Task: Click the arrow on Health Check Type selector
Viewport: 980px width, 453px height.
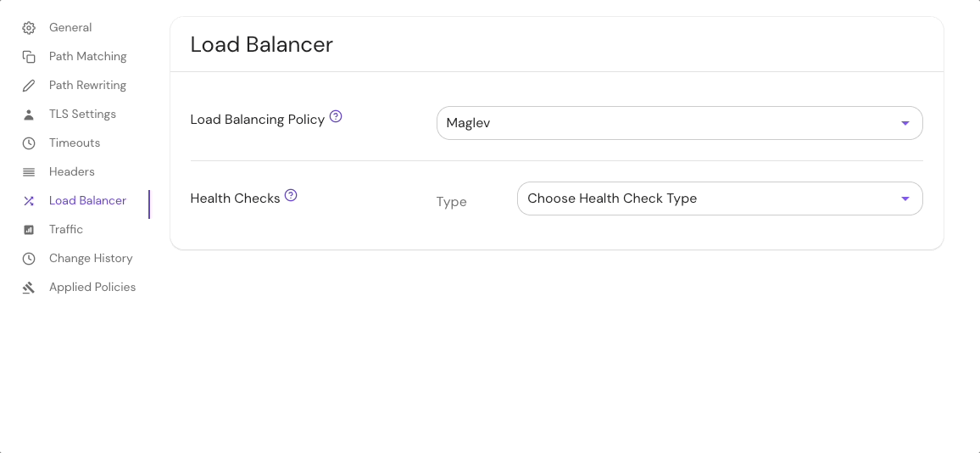Action: click(x=905, y=199)
